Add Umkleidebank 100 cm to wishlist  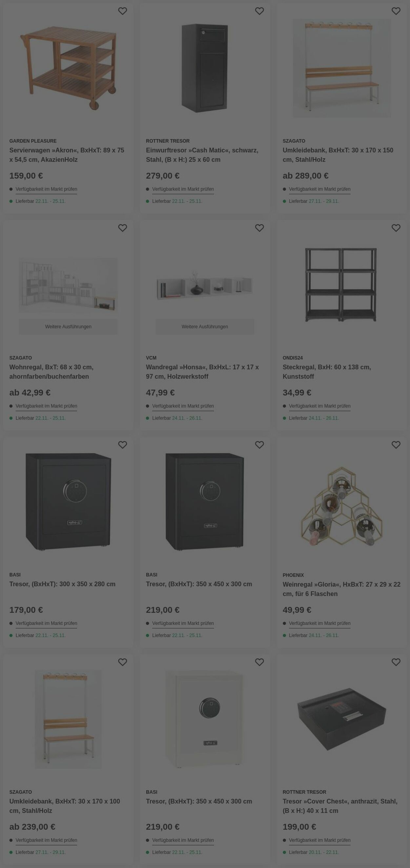coord(122,662)
